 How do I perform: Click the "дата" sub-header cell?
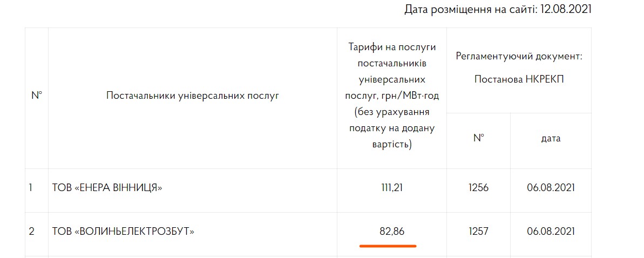pos(551,138)
